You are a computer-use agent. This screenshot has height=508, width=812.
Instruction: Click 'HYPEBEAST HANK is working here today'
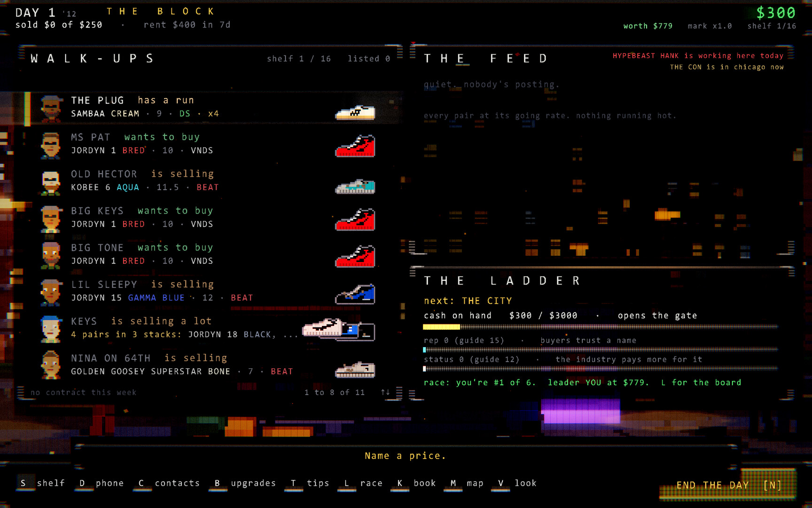(x=698, y=56)
